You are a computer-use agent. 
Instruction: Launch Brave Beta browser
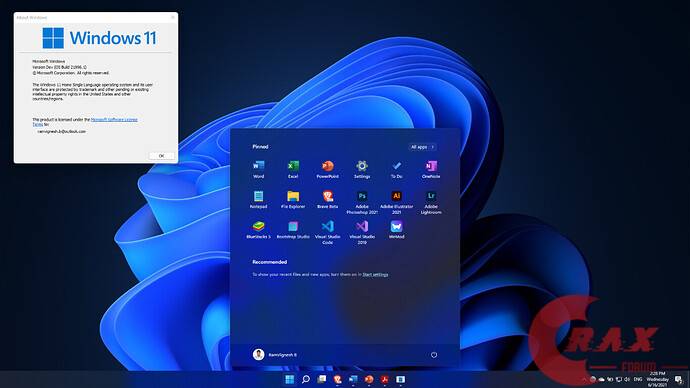coord(327,199)
